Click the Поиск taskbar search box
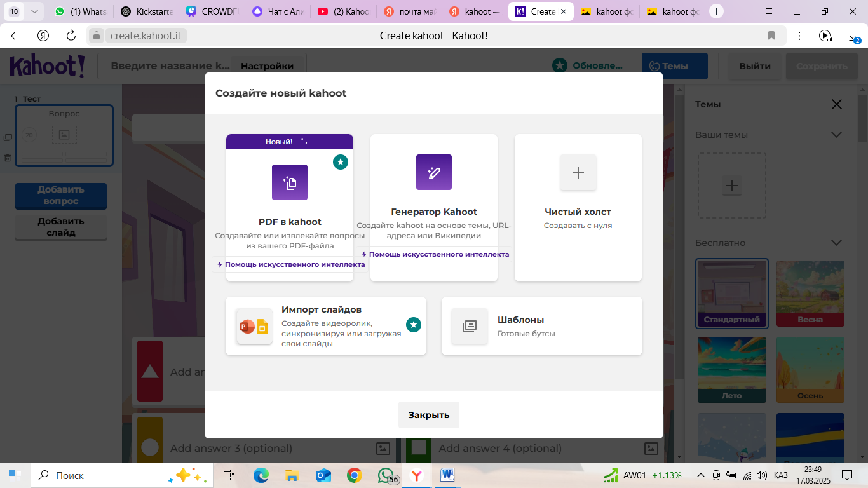 coord(121,475)
